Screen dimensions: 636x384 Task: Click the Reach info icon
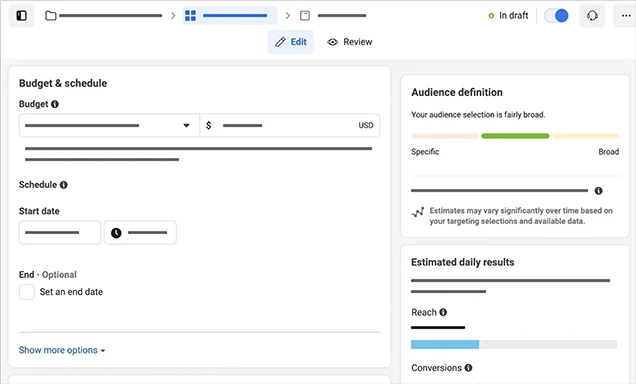[443, 312]
